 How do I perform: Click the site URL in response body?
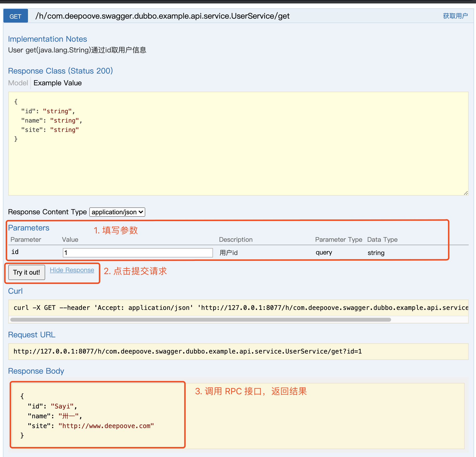click(x=106, y=426)
